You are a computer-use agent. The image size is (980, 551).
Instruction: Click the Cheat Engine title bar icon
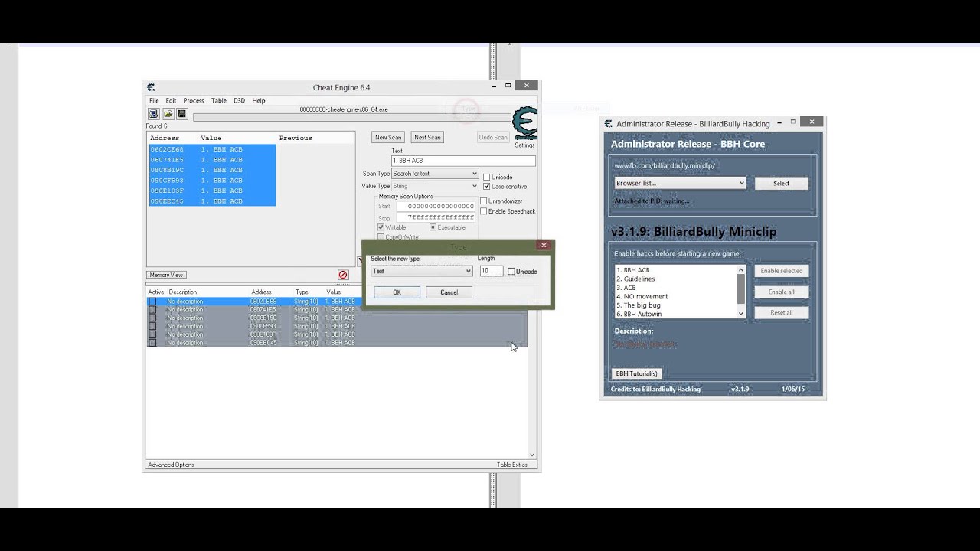pyautogui.click(x=151, y=87)
